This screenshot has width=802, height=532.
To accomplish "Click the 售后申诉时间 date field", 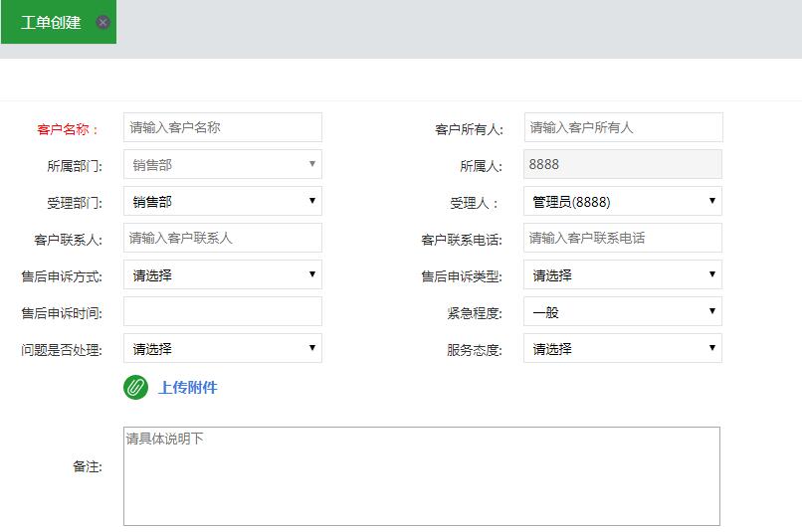I will click(x=223, y=311).
